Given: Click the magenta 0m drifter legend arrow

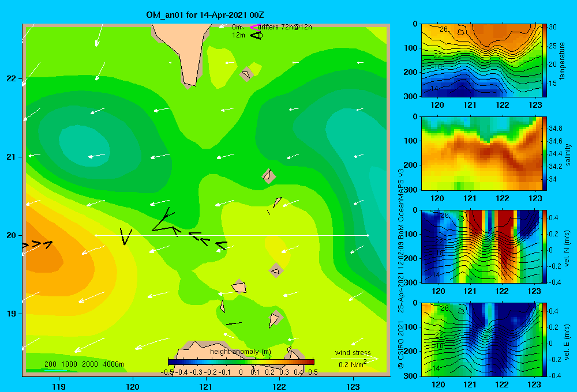Looking at the screenshot, I should tap(254, 27).
